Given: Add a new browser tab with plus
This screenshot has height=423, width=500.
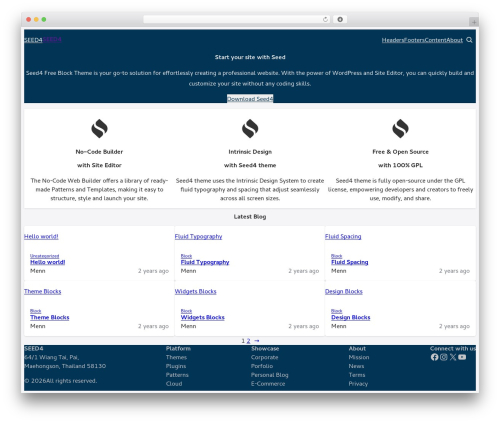Looking at the screenshot, I should pyautogui.click(x=474, y=22).
